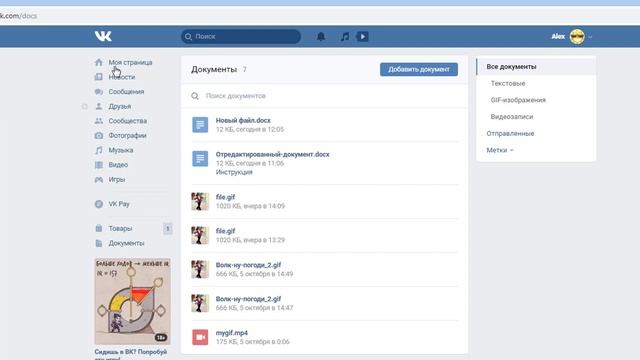The image size is (640, 360).
Task: Click the Видео sidebar film icon
Action: pos(99,165)
